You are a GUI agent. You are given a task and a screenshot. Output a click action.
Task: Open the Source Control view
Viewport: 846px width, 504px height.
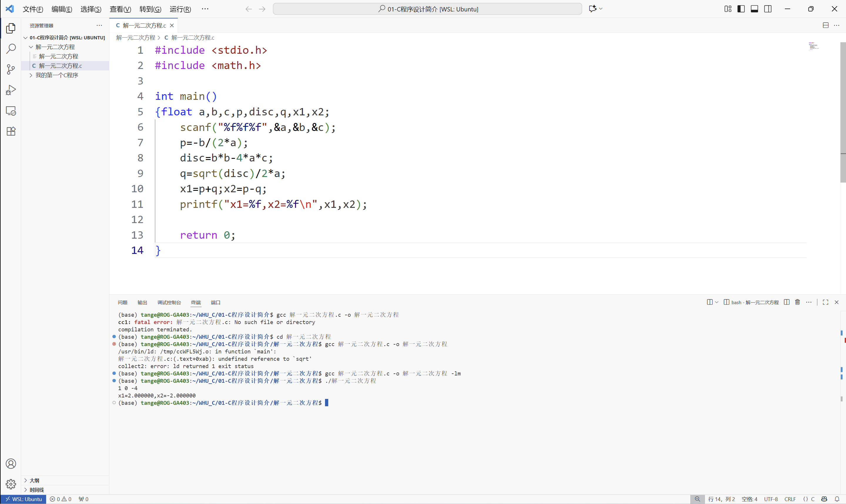[x=11, y=70]
